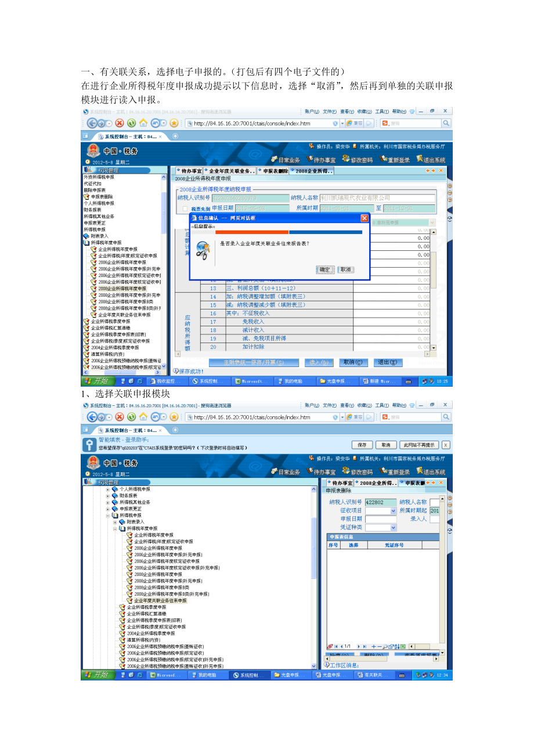Click 此网站不再提示 in the password assistant bar
Screen dimensions: 534x756
click(418, 445)
